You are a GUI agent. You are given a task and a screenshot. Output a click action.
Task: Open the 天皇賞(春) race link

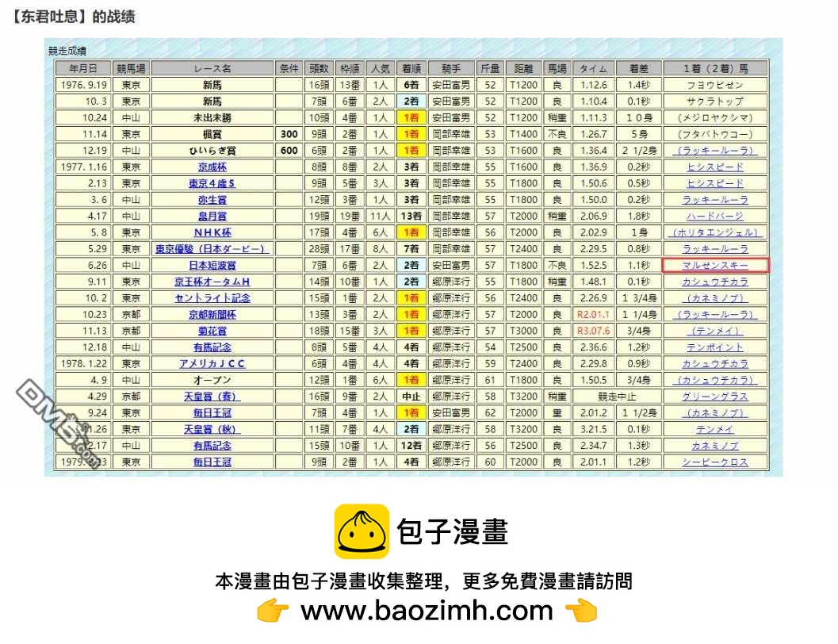(x=212, y=397)
